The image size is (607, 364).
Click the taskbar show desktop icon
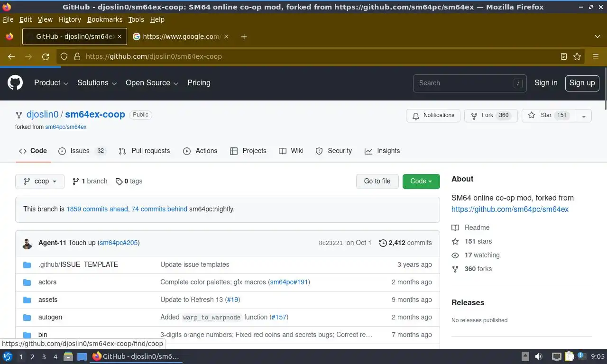pos(82,356)
